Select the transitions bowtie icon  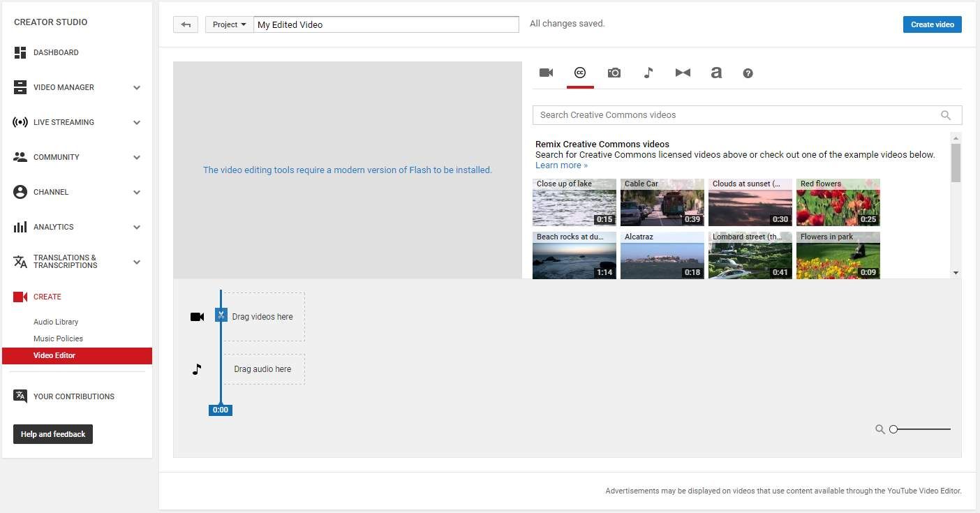(x=682, y=73)
